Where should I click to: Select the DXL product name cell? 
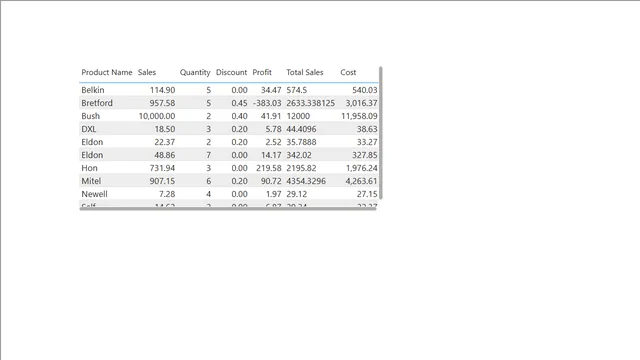point(89,129)
